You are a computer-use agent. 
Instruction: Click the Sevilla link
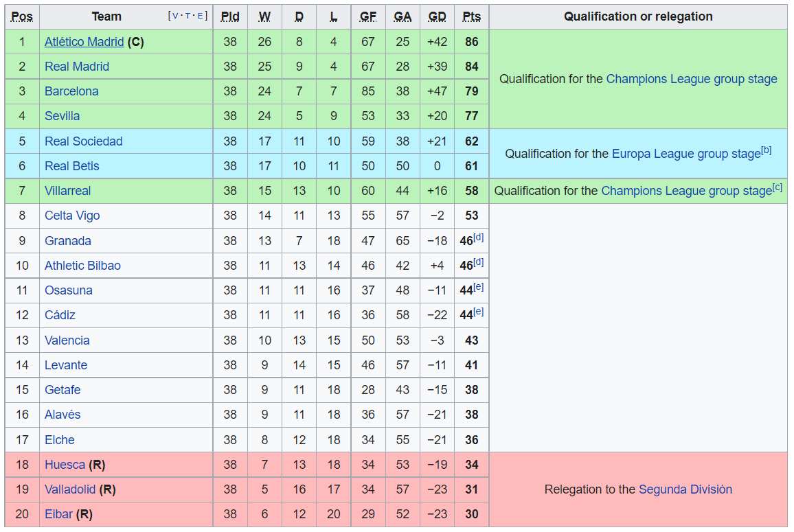pyautogui.click(x=62, y=116)
